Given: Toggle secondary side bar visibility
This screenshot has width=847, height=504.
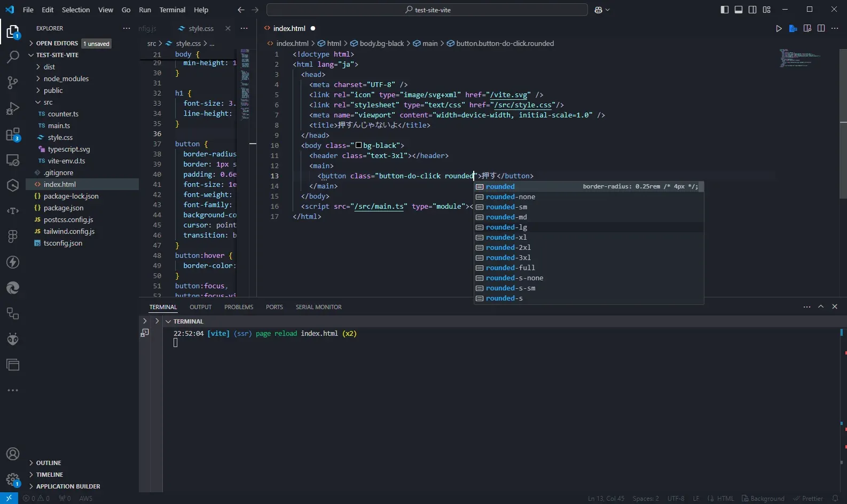Looking at the screenshot, I should 752,10.
